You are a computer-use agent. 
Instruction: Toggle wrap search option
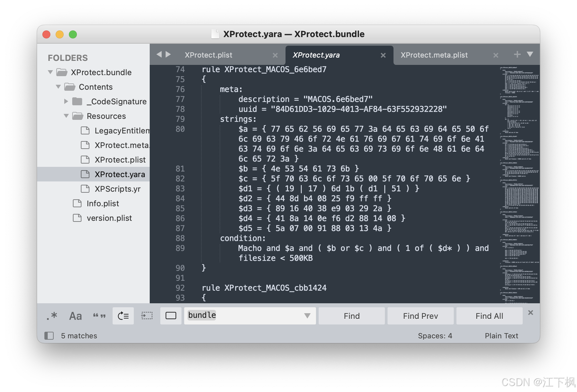click(123, 316)
